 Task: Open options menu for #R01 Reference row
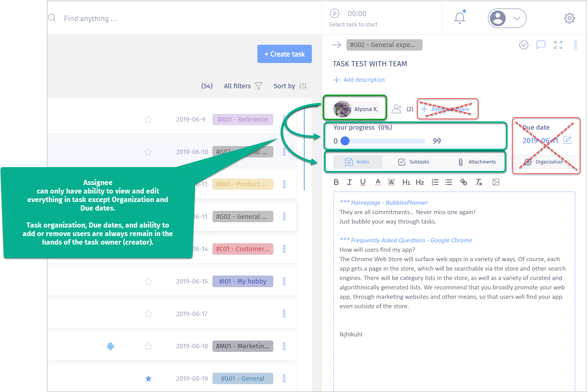(284, 119)
